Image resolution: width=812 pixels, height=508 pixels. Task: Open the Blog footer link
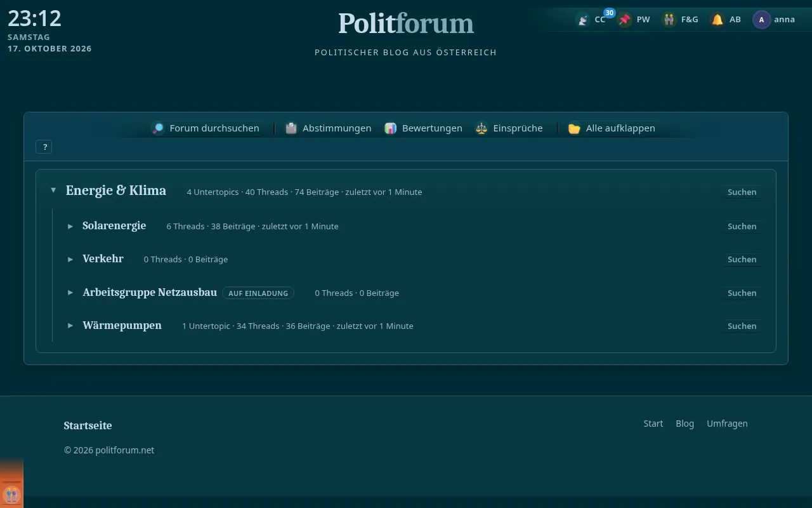[684, 424]
